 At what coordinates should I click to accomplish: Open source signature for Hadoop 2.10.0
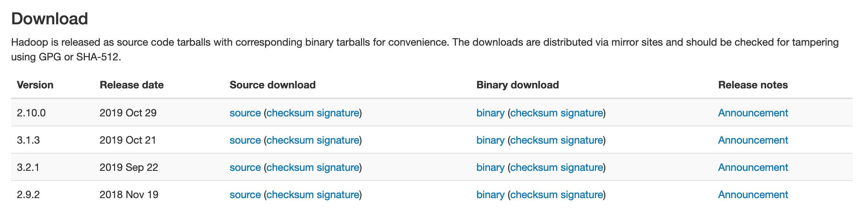[x=338, y=113]
